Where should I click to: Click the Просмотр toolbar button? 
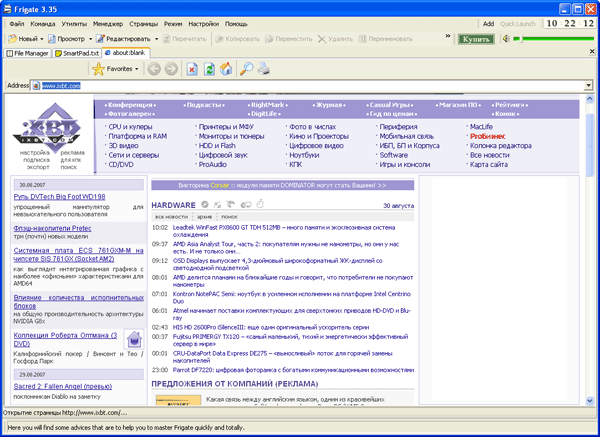(x=67, y=39)
